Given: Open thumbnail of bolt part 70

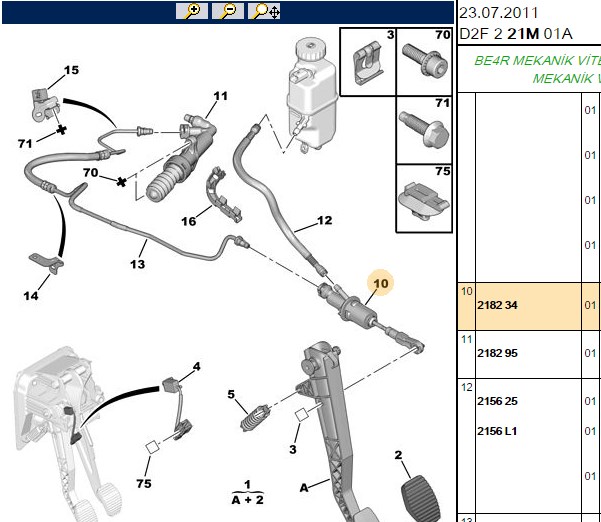Looking at the screenshot, I should 424,62.
